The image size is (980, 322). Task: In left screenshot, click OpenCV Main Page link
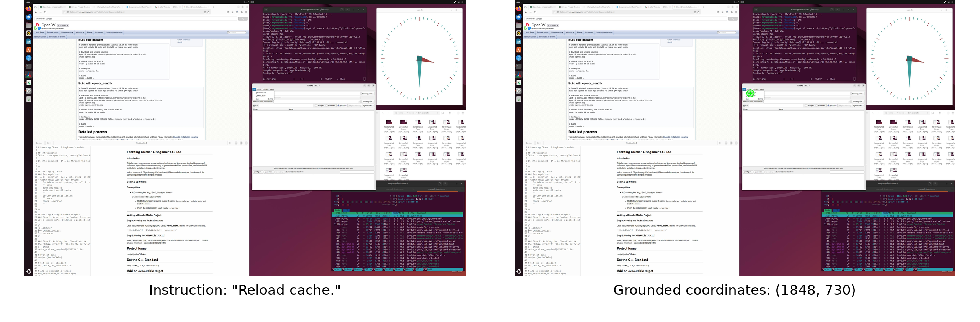(x=40, y=33)
